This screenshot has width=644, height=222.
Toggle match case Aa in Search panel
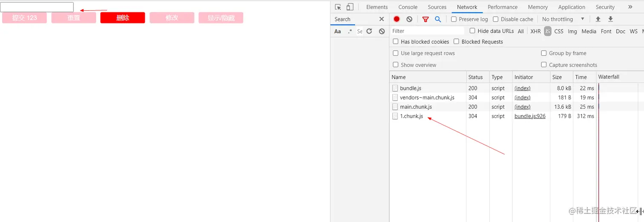[337, 31]
